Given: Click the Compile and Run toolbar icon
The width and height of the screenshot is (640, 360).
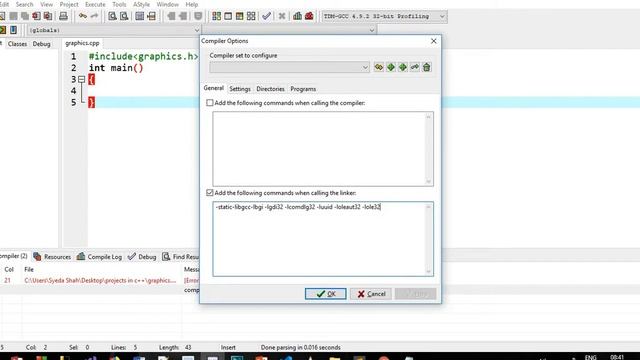Looking at the screenshot, I should [x=240, y=16].
